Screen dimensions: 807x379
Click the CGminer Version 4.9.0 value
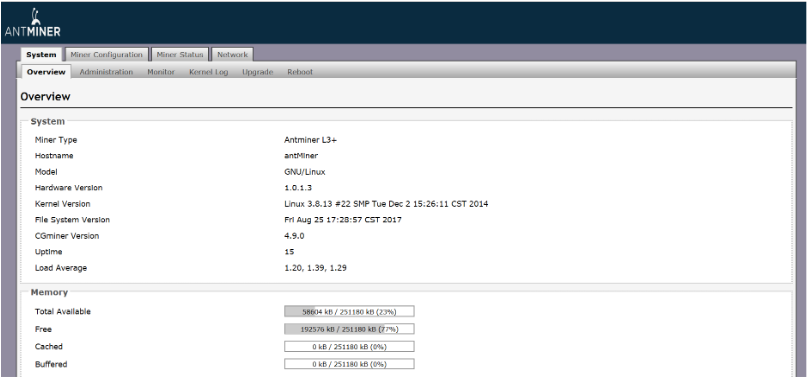pos(294,236)
